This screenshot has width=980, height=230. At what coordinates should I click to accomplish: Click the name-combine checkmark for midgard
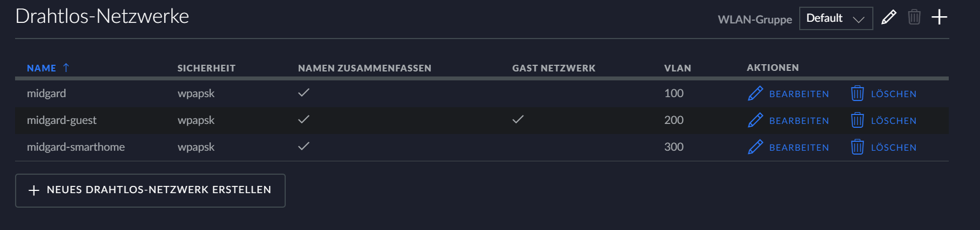point(304,93)
